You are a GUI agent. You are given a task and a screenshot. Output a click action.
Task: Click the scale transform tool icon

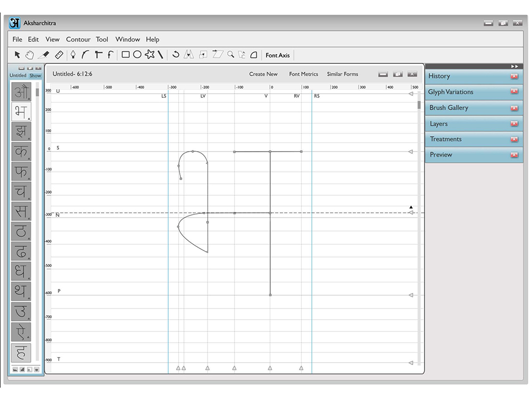click(x=203, y=55)
